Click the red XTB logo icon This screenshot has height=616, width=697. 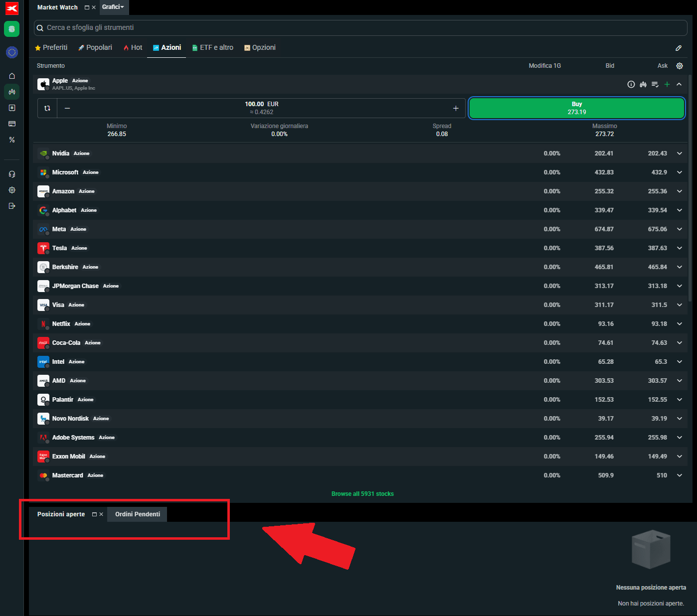click(x=12, y=8)
